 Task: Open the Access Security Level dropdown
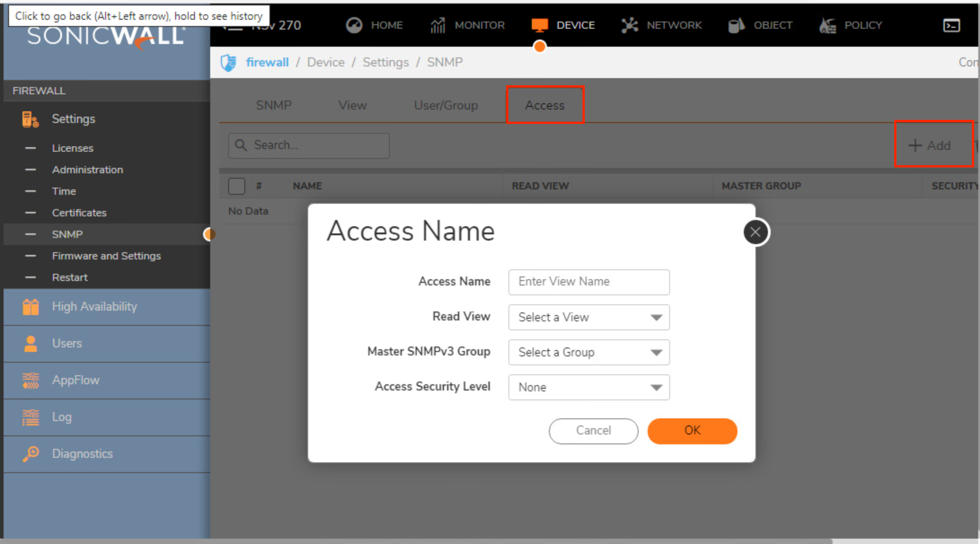point(589,387)
